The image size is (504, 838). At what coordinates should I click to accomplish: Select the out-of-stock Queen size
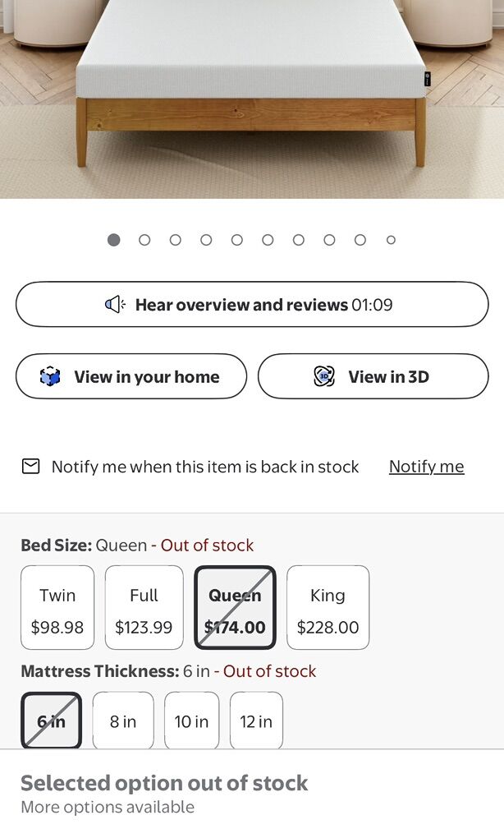click(235, 607)
